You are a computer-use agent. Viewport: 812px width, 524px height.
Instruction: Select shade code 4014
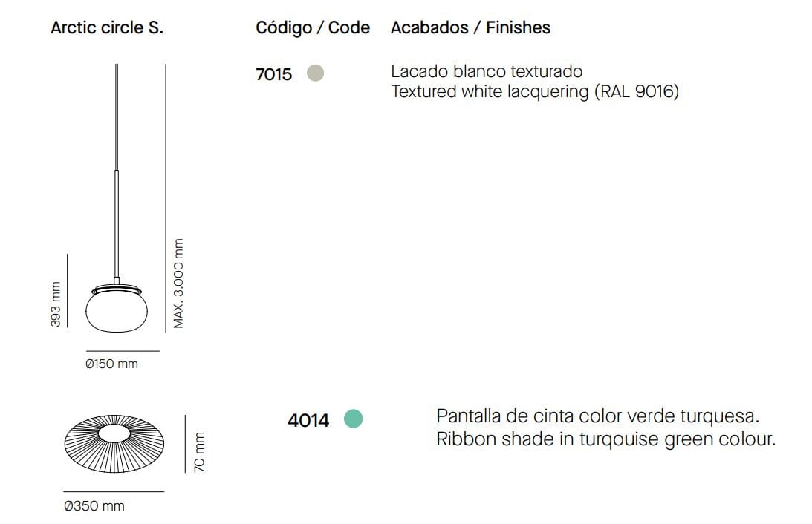pyautogui.click(x=308, y=420)
